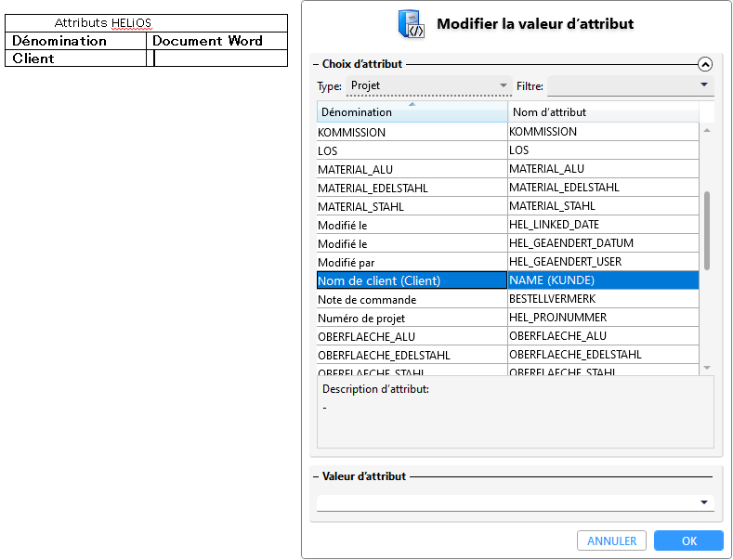Open the Type dropdown showing Projet
This screenshot has height=560, width=733.
click(x=428, y=85)
